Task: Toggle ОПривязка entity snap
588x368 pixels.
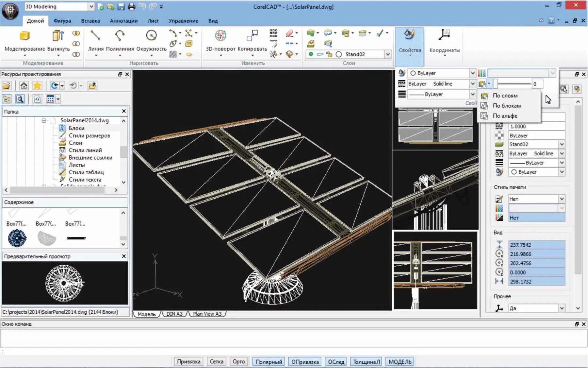Action: [x=305, y=361]
